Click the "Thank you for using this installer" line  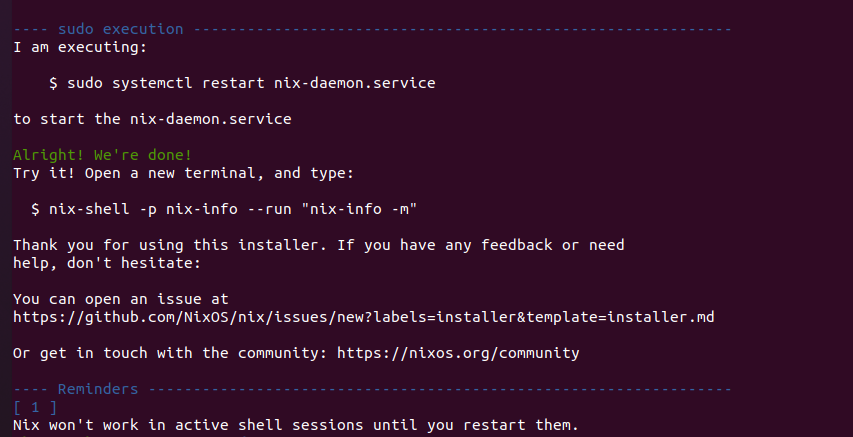(318, 245)
